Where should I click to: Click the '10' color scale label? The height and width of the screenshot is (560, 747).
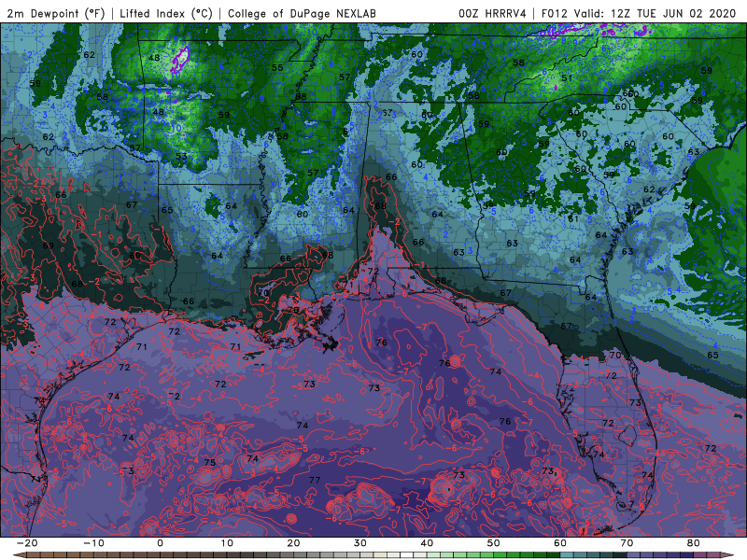(227, 543)
